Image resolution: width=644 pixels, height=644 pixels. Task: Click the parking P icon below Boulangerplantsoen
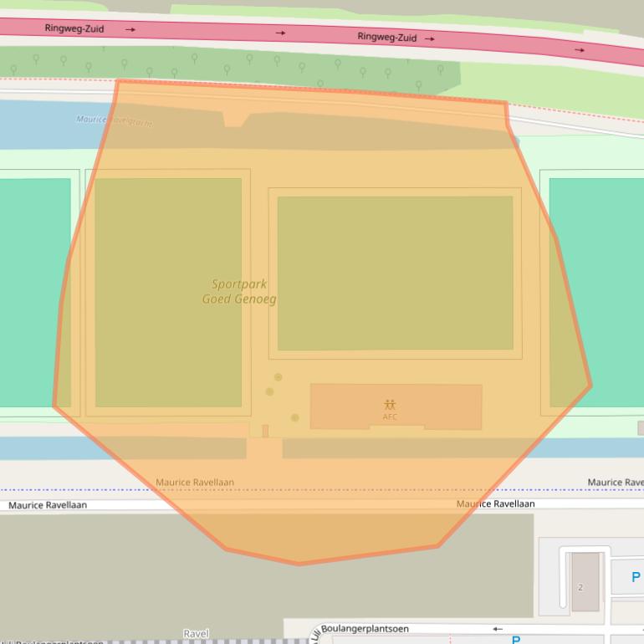(516, 640)
